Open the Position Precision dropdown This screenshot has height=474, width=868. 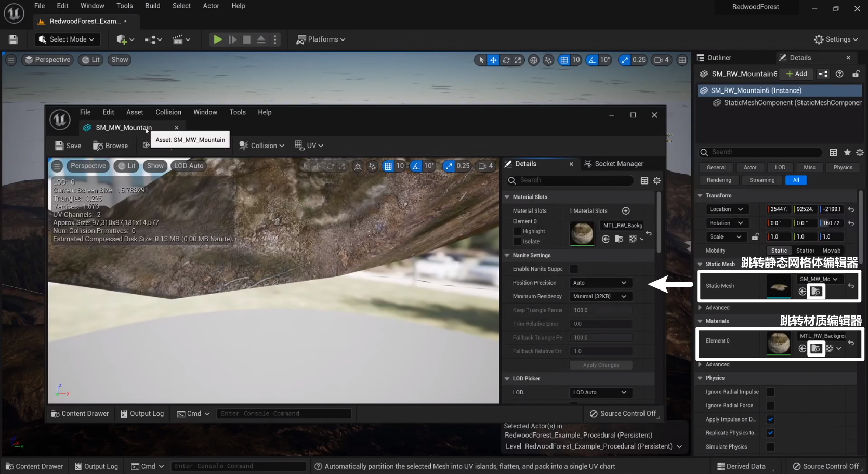point(600,283)
